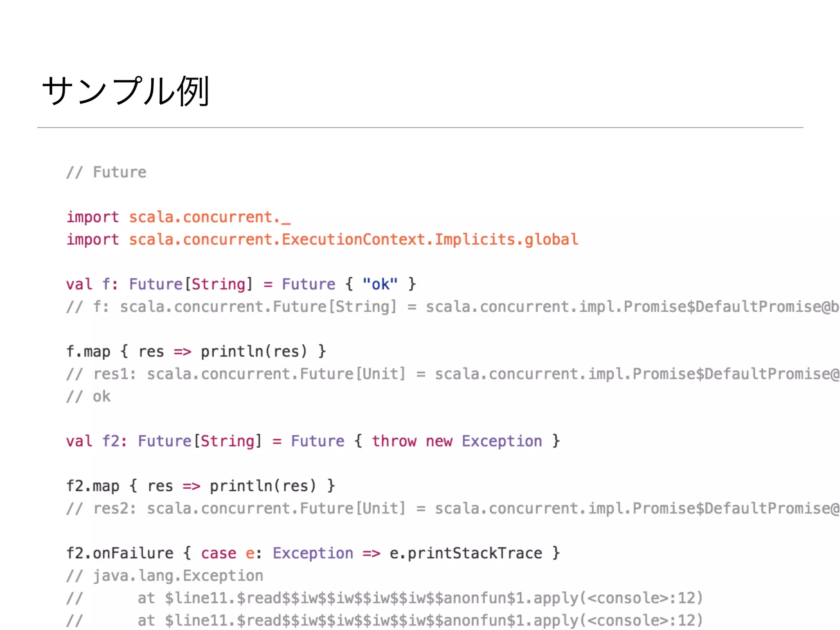Click the '// res1:' output comment line
Viewport: 840px width, 630px height.
coord(453,374)
